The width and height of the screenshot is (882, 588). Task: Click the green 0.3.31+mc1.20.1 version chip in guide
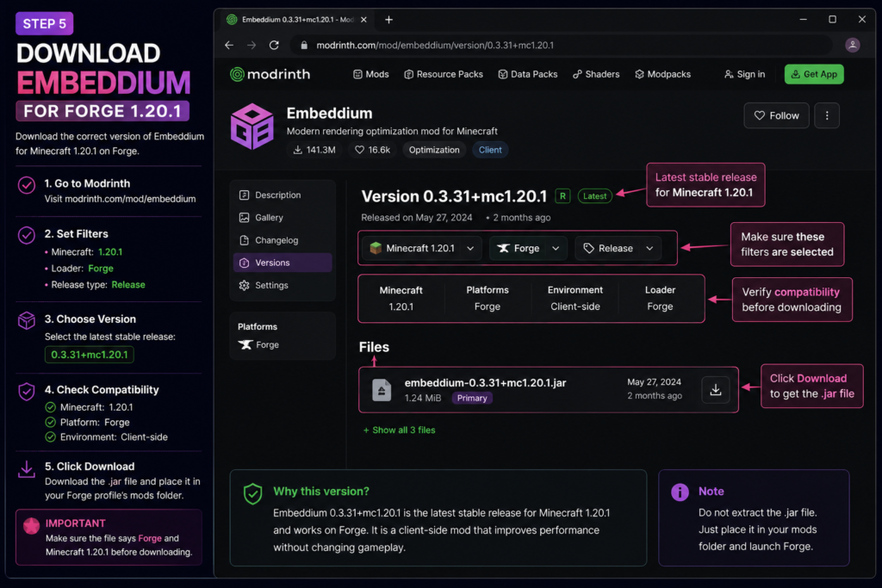pos(90,355)
